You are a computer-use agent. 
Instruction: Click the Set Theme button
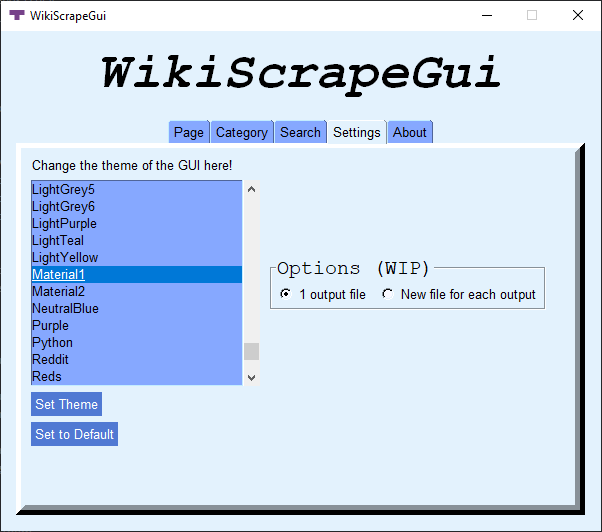point(66,404)
